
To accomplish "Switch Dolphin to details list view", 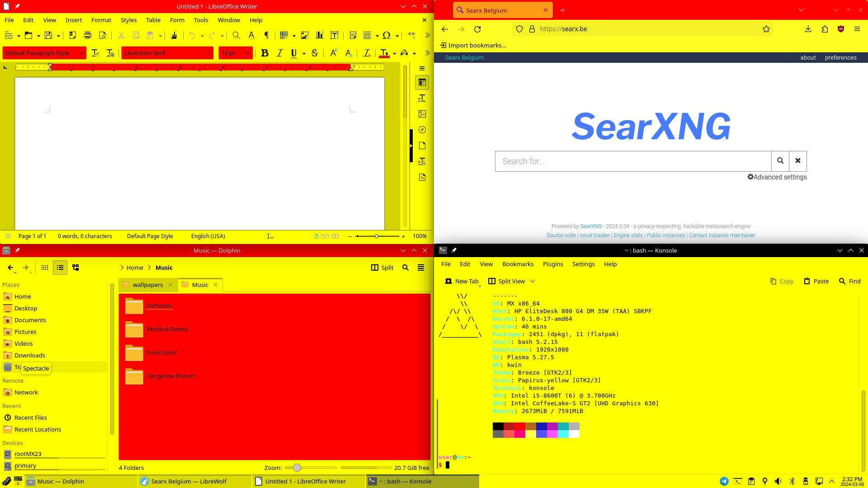I will (60, 267).
